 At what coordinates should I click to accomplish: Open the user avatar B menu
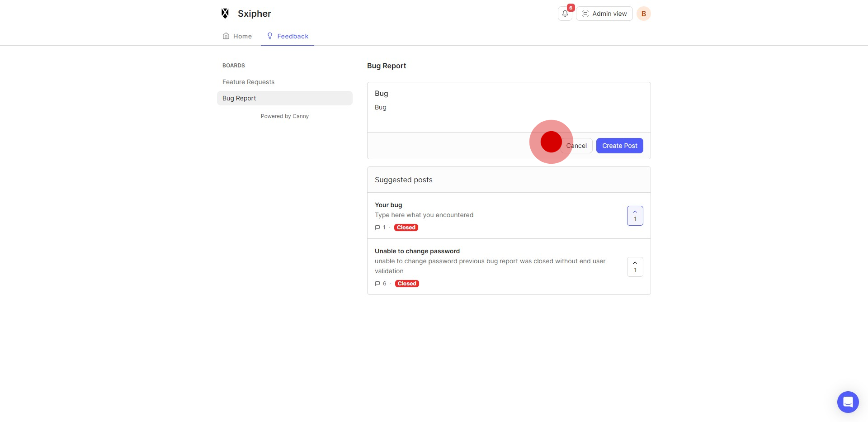pos(643,14)
